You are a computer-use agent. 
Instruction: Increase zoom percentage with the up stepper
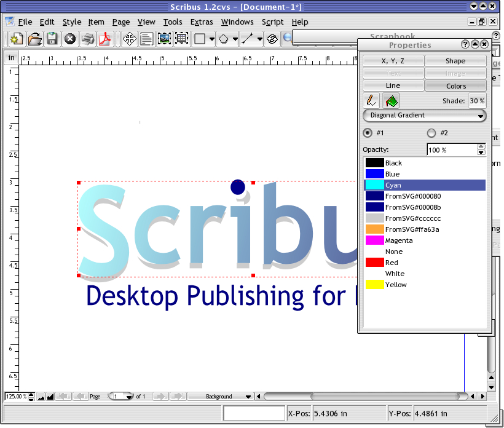(x=31, y=394)
